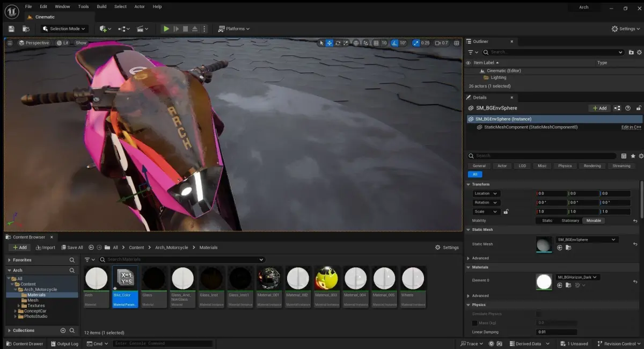
Task: Set Mobility to Stationary
Action: click(x=570, y=221)
